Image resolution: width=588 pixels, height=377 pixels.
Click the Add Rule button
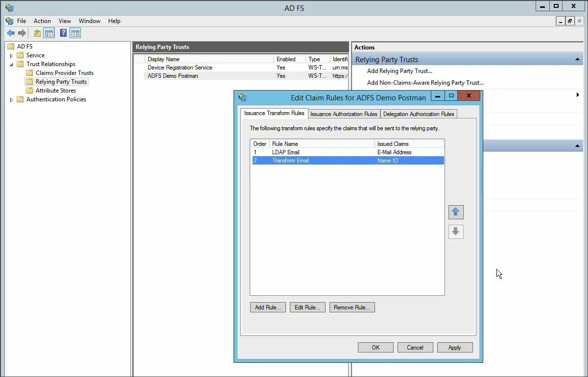click(268, 307)
